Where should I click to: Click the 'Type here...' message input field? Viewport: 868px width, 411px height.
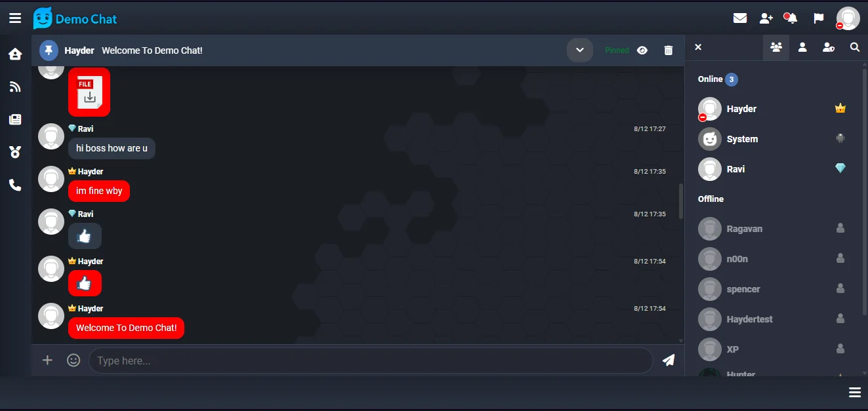[371, 361]
